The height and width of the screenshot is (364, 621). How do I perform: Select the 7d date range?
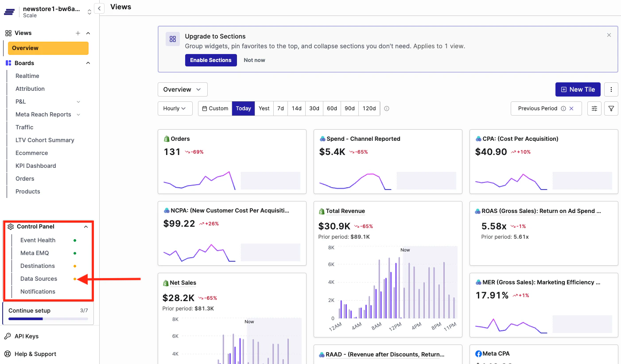point(281,108)
